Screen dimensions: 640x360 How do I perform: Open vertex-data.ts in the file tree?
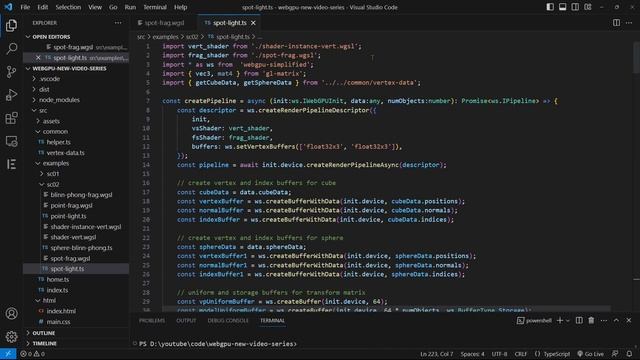(65, 153)
